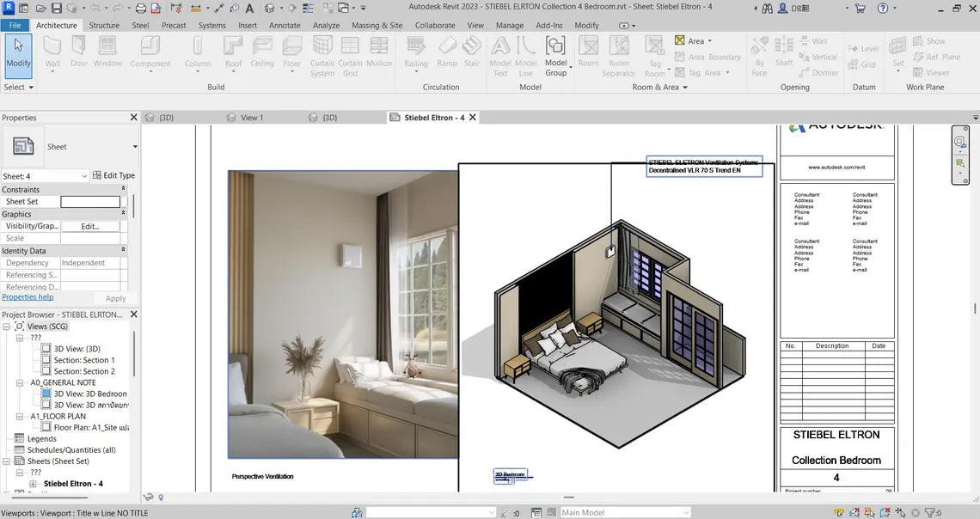Expand the Stiebel Eltron - 4 sheet node
The image size is (980, 519).
click(x=34, y=484)
